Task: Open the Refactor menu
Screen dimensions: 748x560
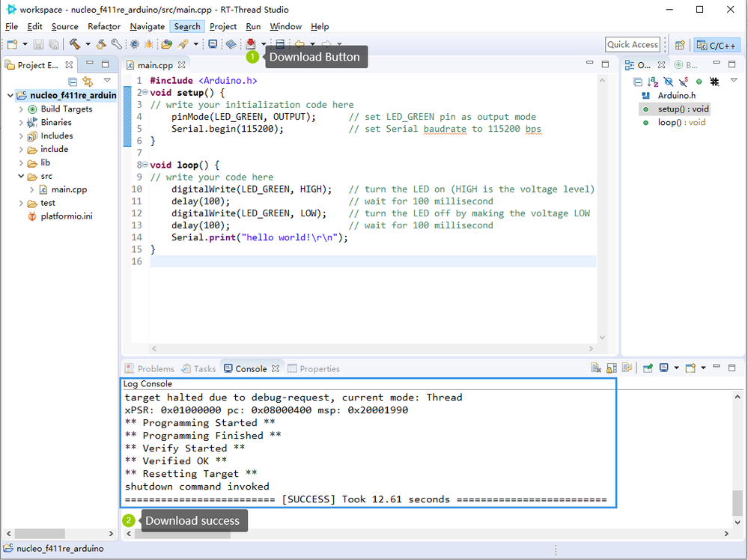Action: pos(104,27)
